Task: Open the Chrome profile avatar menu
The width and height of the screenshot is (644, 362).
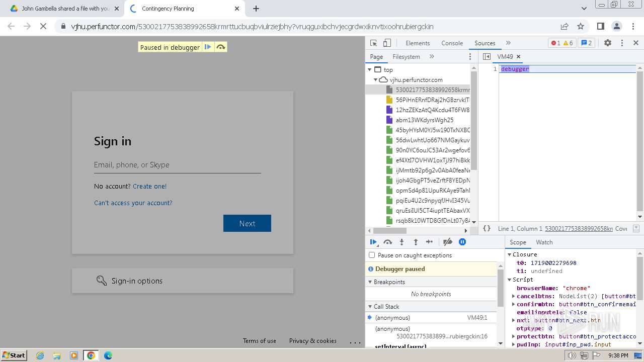Action: coord(616,26)
